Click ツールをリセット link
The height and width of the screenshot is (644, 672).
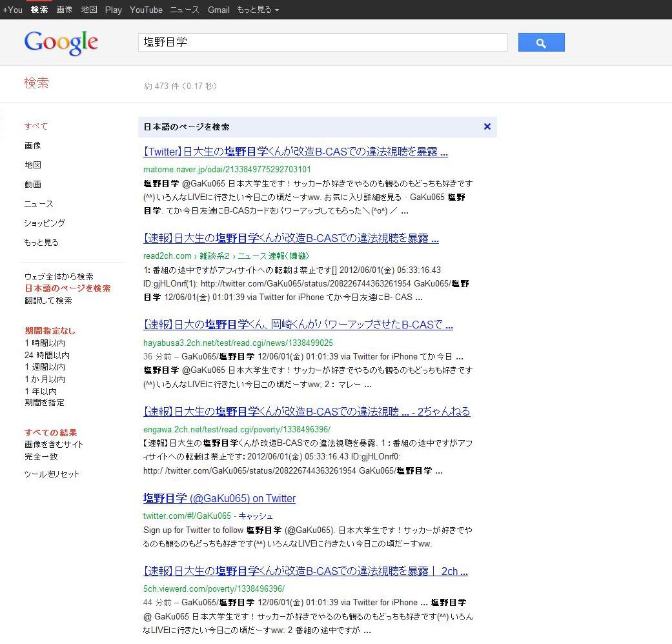(x=52, y=474)
